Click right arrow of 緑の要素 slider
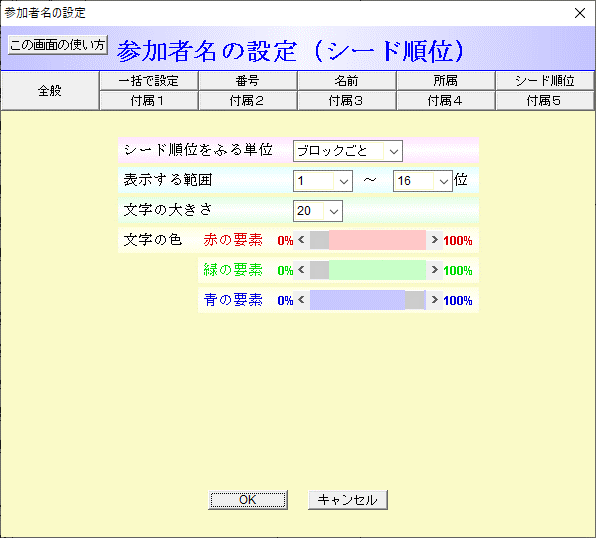The image size is (596, 538). coord(434,270)
